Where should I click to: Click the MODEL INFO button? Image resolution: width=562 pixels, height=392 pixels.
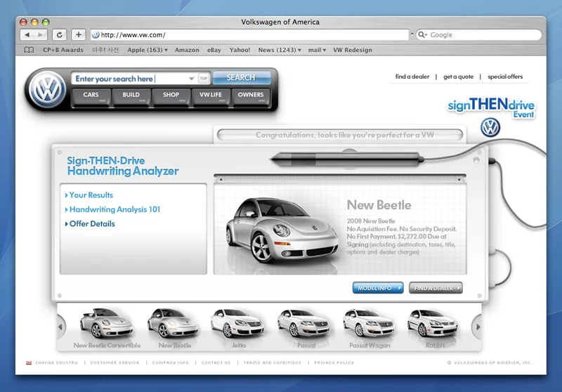pos(378,288)
